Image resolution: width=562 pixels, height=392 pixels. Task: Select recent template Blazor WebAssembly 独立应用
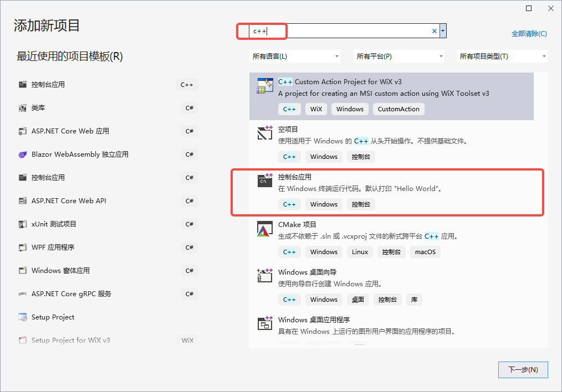108,154
